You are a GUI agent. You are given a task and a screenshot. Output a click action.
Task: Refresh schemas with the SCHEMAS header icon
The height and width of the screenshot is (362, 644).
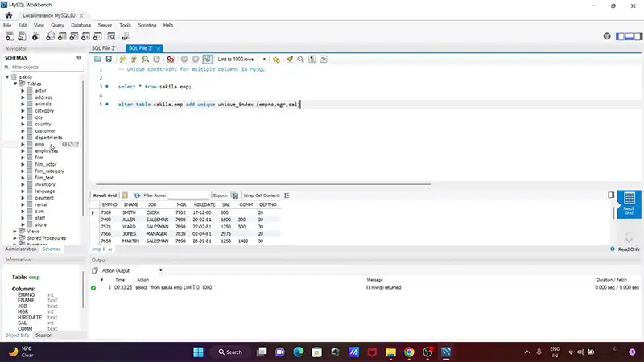(79, 58)
